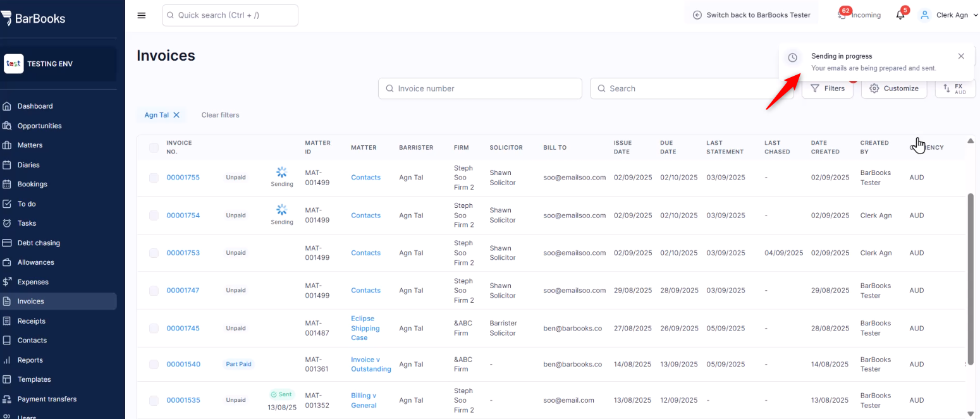The width and height of the screenshot is (980, 419).
Task: Click the Expenses dollar icon
Action: pyautogui.click(x=7, y=282)
